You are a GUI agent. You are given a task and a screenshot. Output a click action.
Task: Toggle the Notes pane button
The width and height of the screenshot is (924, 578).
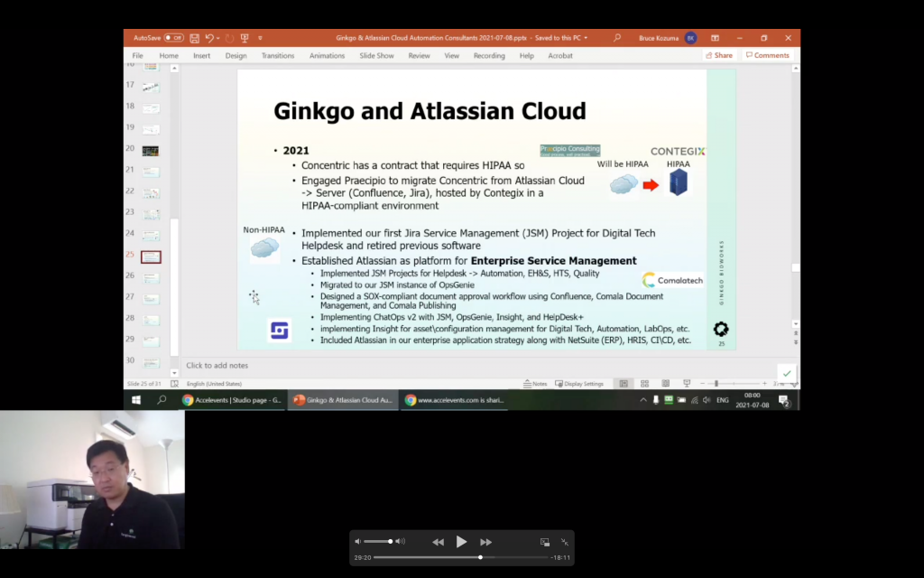pos(535,383)
